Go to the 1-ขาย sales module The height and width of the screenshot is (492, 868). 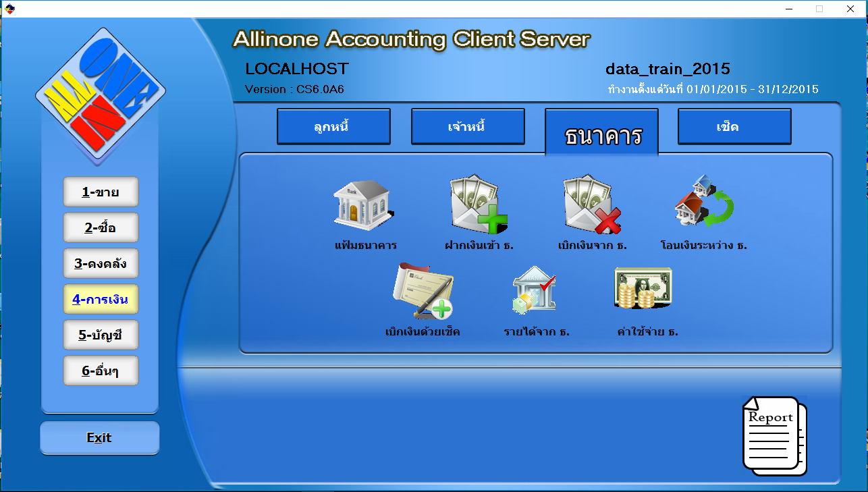(x=101, y=192)
